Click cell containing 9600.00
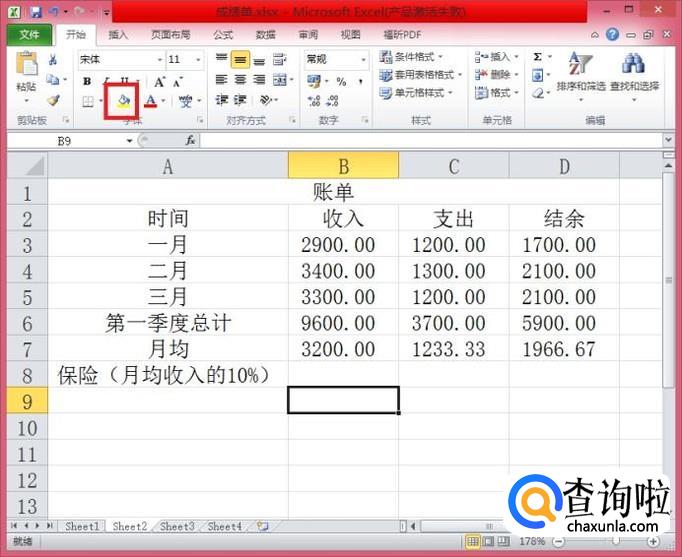 (343, 323)
